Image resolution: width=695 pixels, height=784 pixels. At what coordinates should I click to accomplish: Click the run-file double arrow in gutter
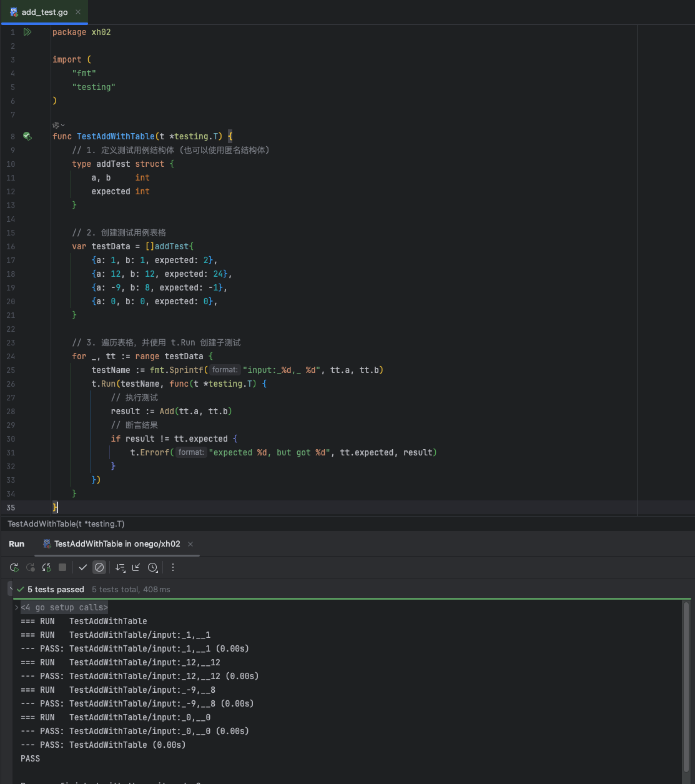pyautogui.click(x=27, y=32)
